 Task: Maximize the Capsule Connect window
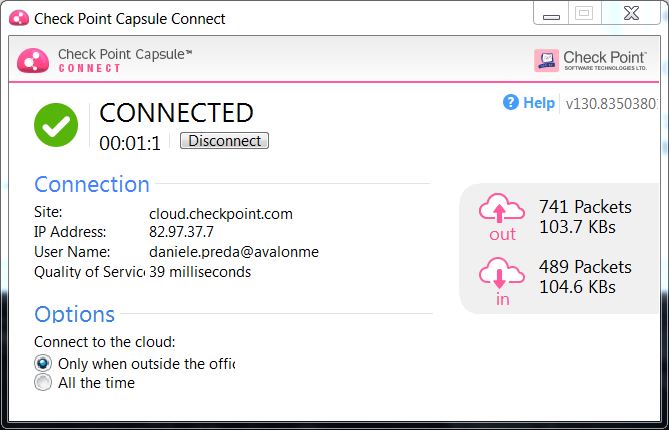tap(585, 14)
